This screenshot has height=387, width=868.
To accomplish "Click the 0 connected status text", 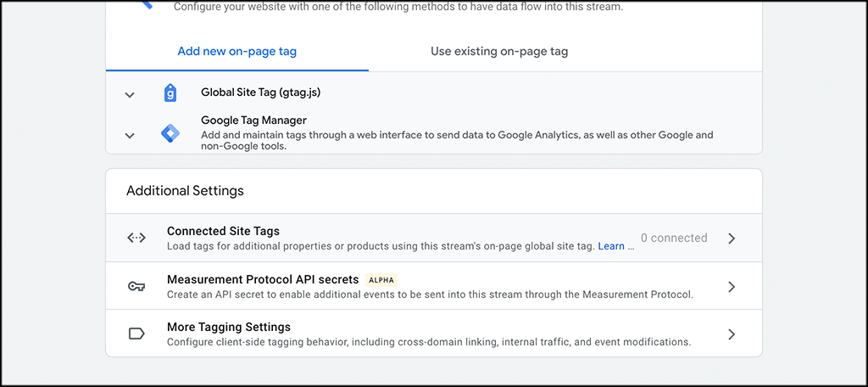I will coord(674,238).
